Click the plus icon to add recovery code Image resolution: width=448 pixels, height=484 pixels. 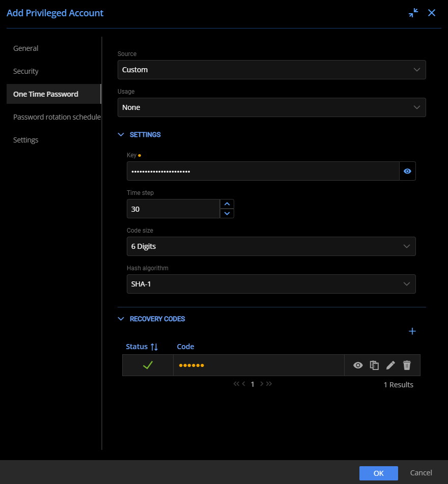coord(412,331)
